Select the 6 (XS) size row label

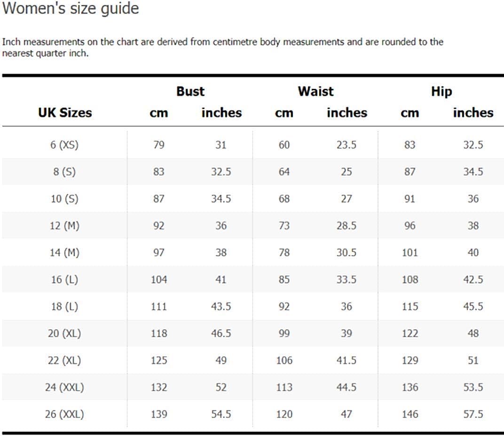coord(64,145)
